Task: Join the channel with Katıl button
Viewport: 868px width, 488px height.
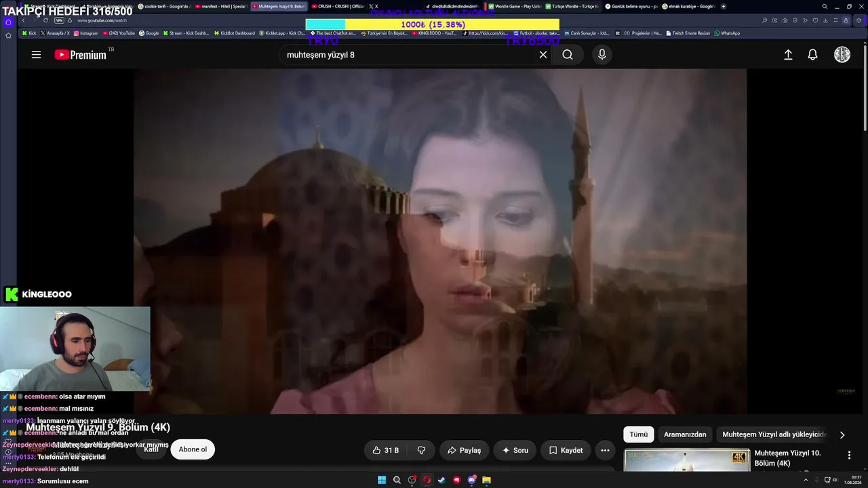Action: pyautogui.click(x=151, y=449)
